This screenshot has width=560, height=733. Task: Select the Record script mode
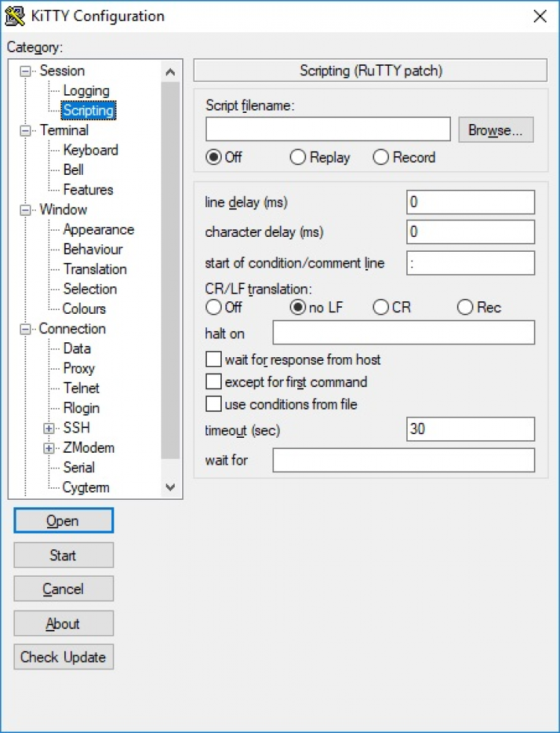[x=382, y=158]
